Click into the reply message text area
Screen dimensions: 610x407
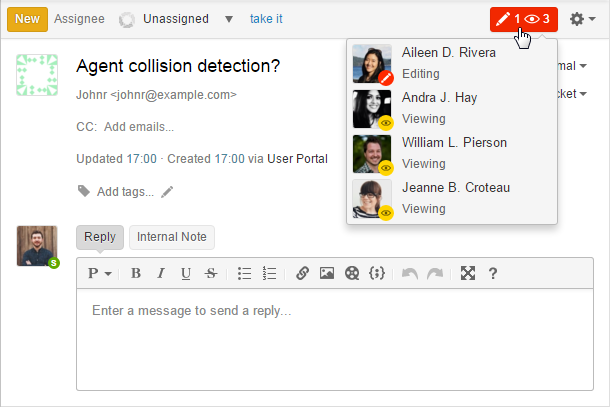(x=339, y=340)
